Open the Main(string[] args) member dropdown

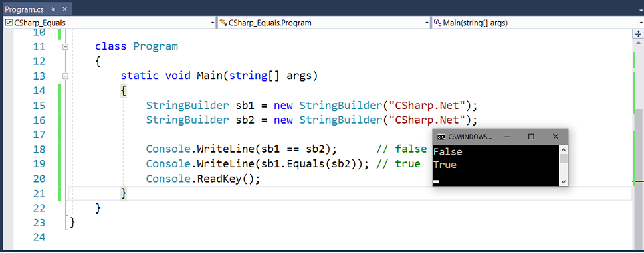[538, 23]
